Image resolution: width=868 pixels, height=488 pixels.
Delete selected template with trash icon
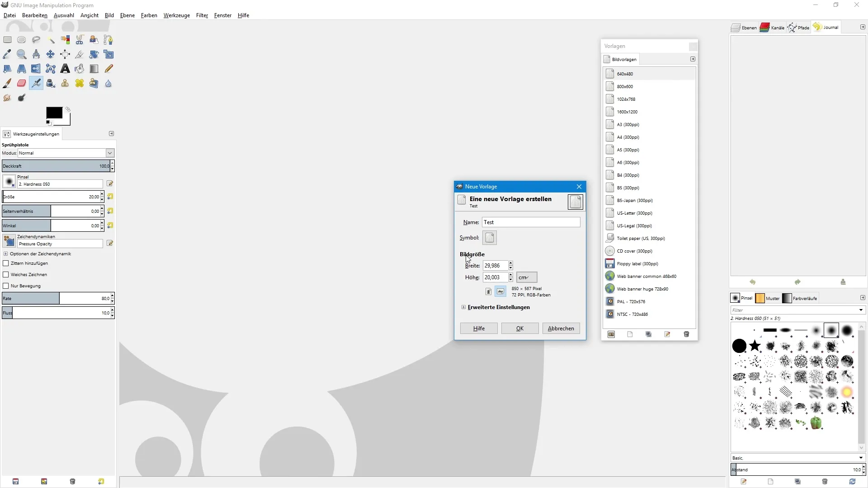686,334
